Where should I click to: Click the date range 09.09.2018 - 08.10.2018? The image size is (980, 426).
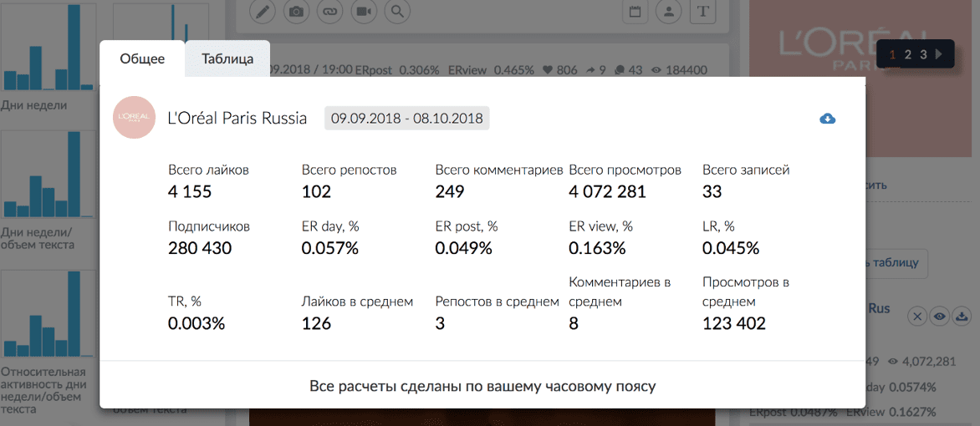pyautogui.click(x=407, y=119)
